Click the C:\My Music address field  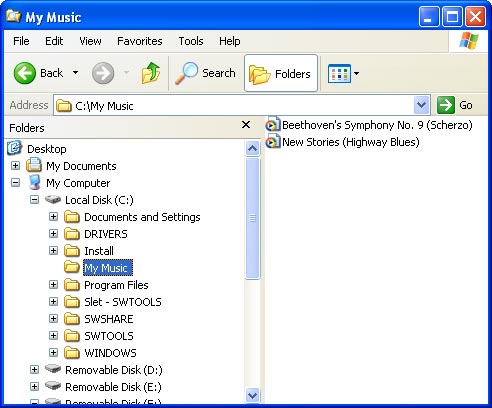click(x=233, y=106)
